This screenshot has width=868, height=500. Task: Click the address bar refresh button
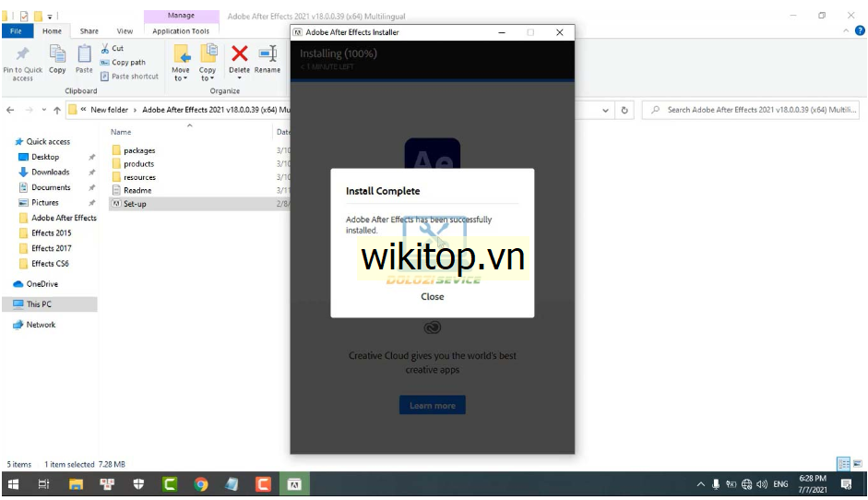click(624, 110)
